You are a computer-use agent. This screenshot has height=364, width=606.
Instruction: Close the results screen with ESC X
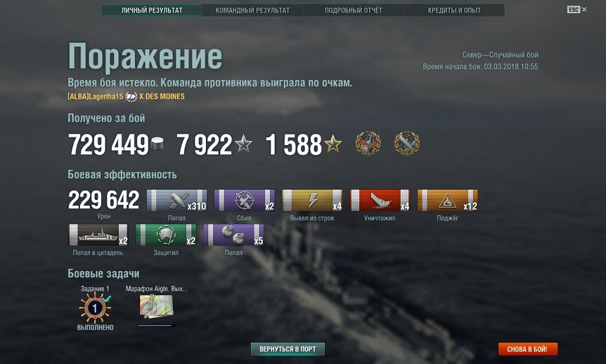576,9
